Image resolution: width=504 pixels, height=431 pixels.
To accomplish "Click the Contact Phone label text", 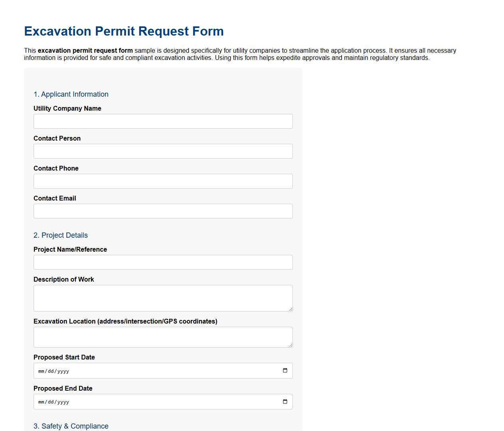I will (x=56, y=168).
